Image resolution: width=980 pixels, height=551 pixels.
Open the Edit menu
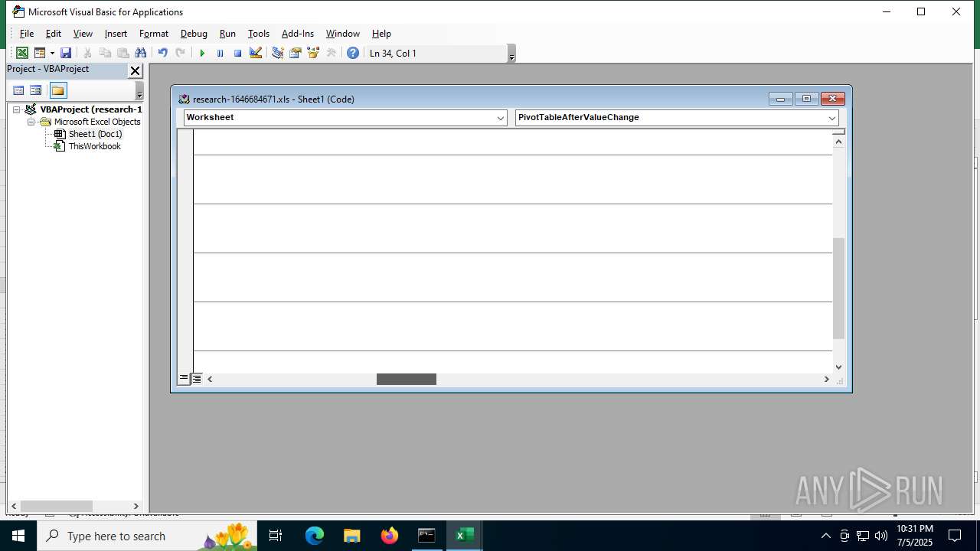(54, 34)
